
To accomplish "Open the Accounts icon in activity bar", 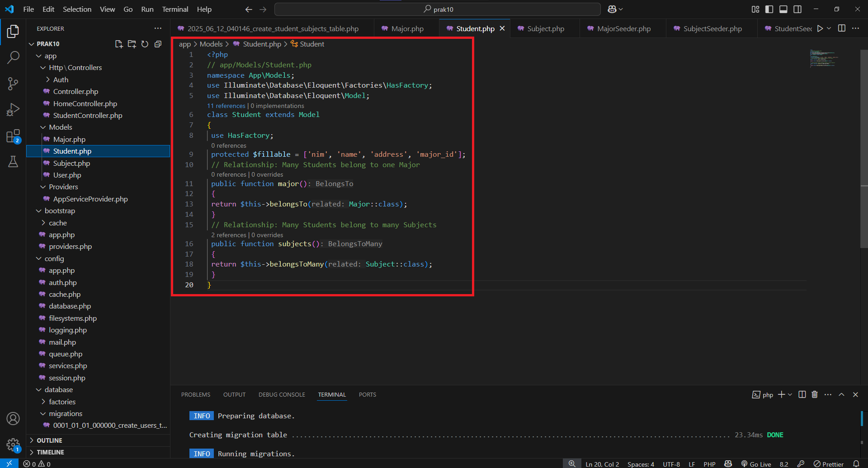I will (x=13, y=418).
